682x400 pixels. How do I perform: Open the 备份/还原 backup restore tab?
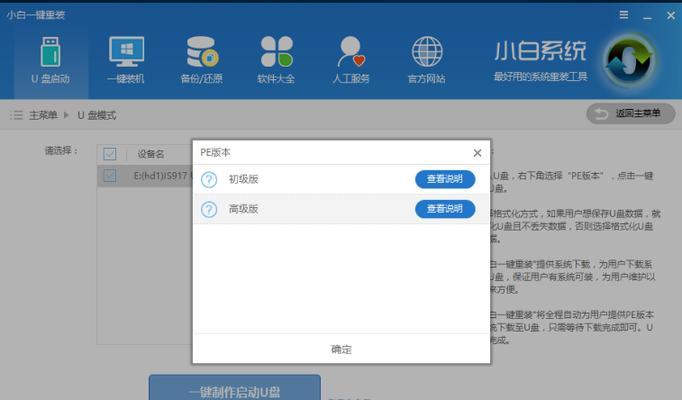point(201,60)
